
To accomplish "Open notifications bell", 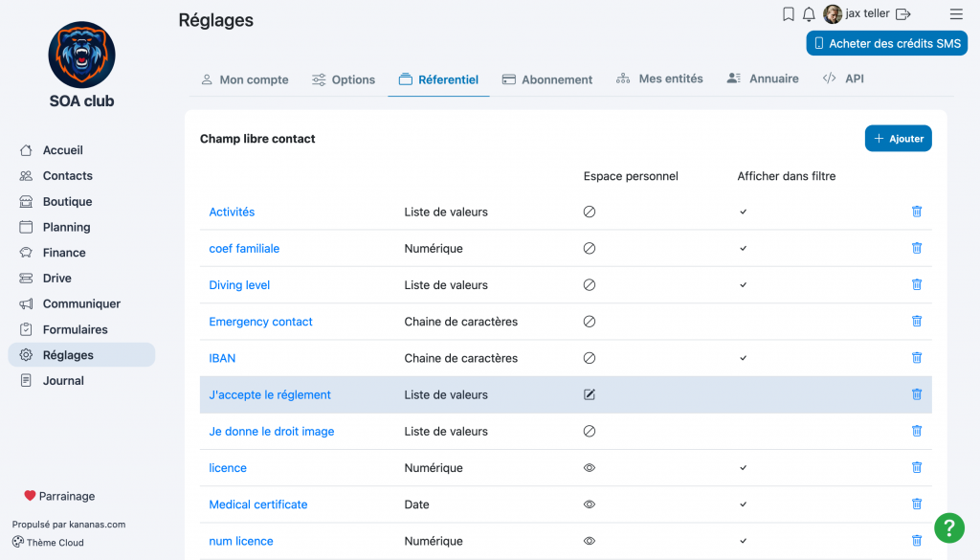I will (809, 13).
